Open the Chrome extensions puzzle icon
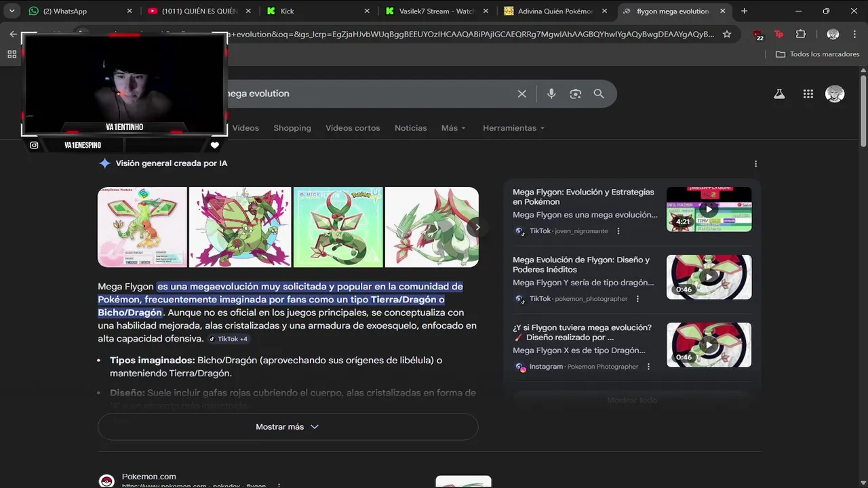The width and height of the screenshot is (868, 488). (801, 34)
